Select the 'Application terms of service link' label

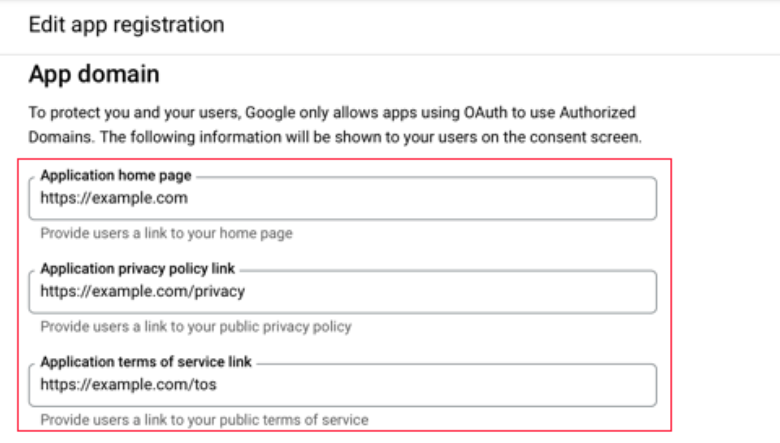point(146,362)
